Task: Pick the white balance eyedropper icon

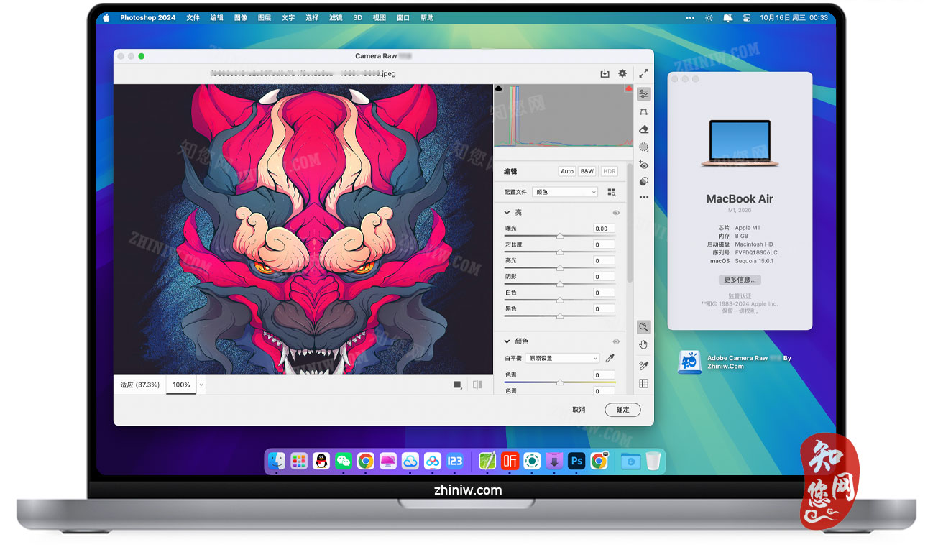Action: point(610,358)
